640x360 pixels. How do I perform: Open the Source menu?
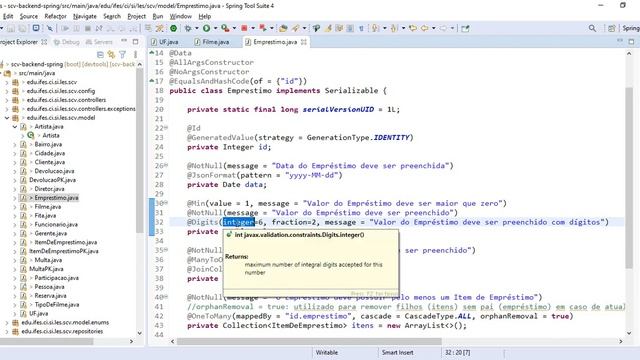[x=29, y=16]
